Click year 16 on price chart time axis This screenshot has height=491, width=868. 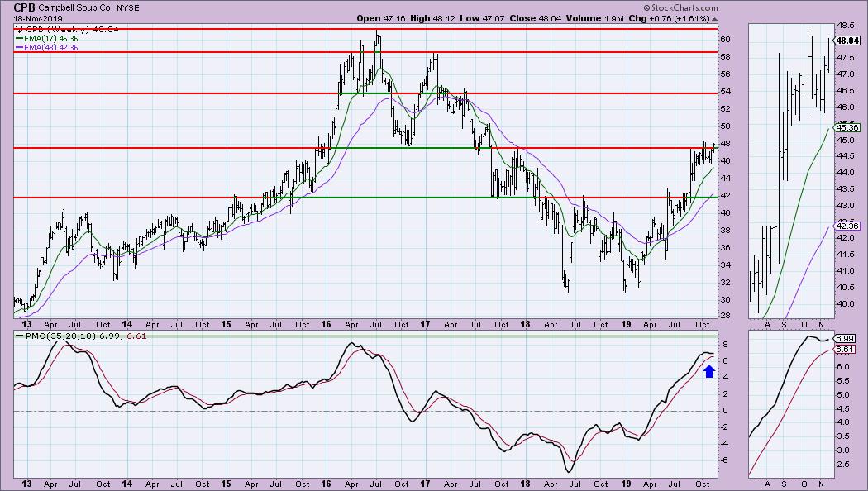pyautogui.click(x=326, y=324)
